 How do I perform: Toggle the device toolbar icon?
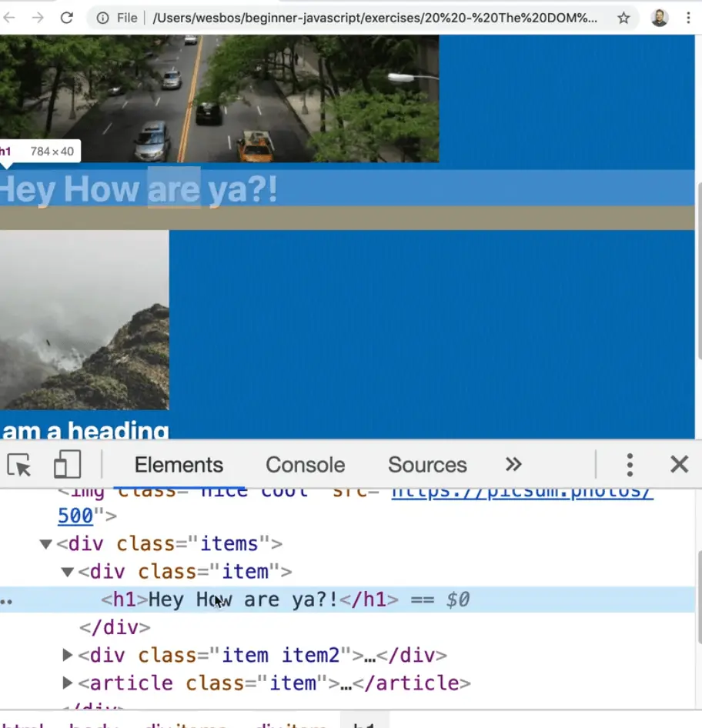tap(67, 465)
